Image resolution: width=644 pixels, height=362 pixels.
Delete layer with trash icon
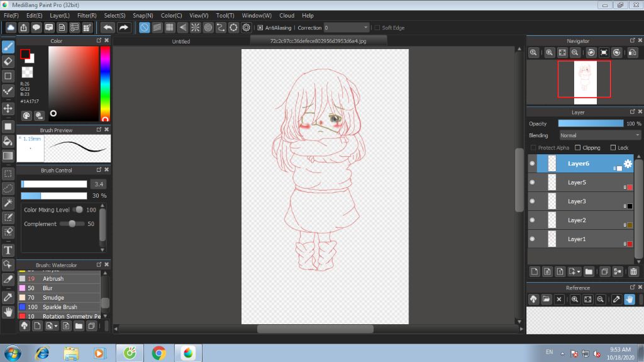[x=633, y=271]
